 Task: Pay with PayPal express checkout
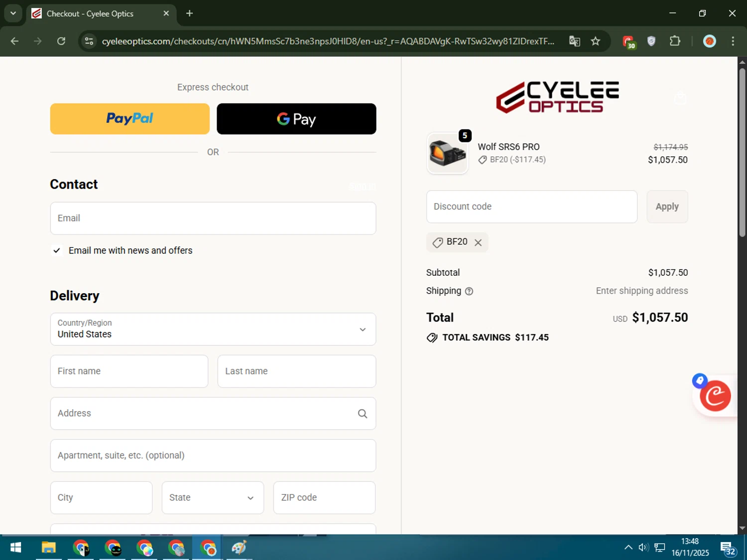pyautogui.click(x=130, y=119)
